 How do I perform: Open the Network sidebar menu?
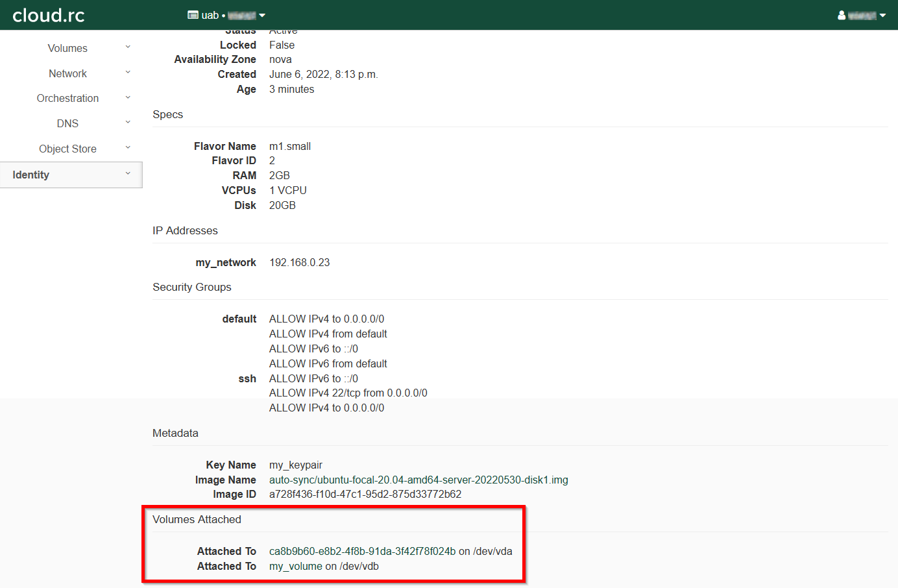67,74
